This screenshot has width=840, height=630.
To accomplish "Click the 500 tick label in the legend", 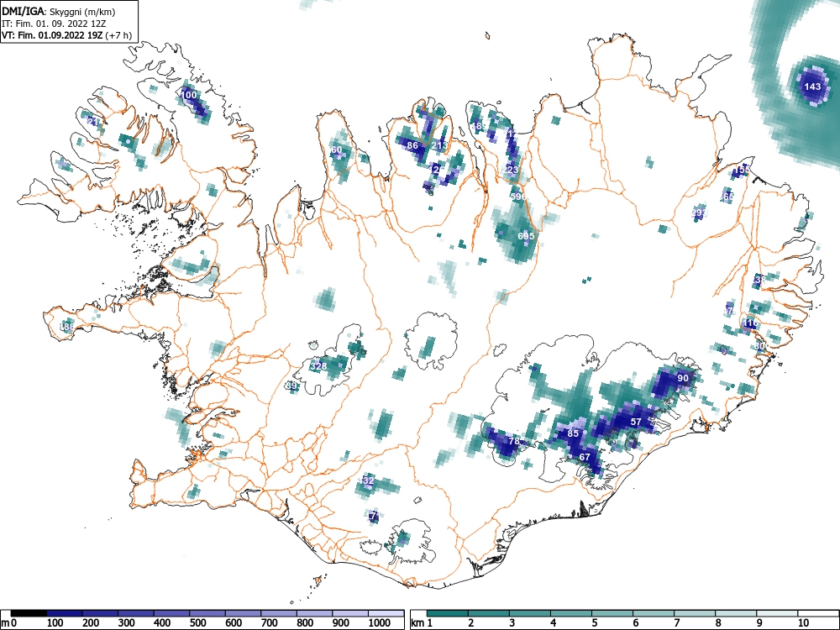I will tap(197, 623).
